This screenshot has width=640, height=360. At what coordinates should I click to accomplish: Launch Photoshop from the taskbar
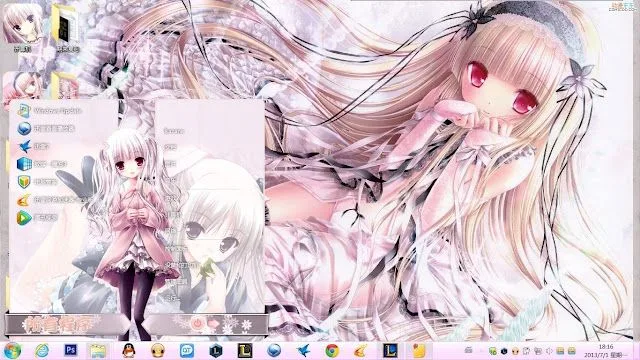71,350
